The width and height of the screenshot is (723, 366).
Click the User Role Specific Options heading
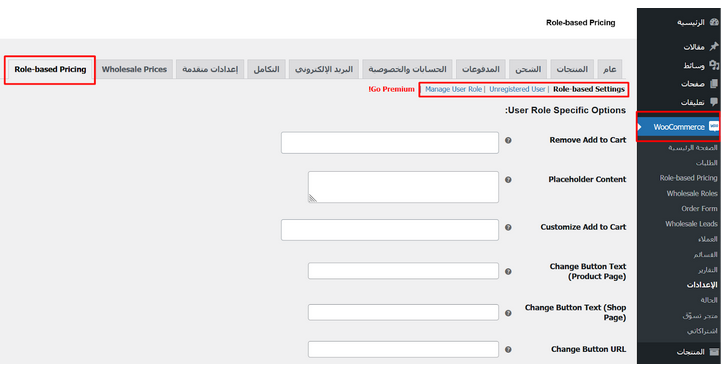click(565, 110)
